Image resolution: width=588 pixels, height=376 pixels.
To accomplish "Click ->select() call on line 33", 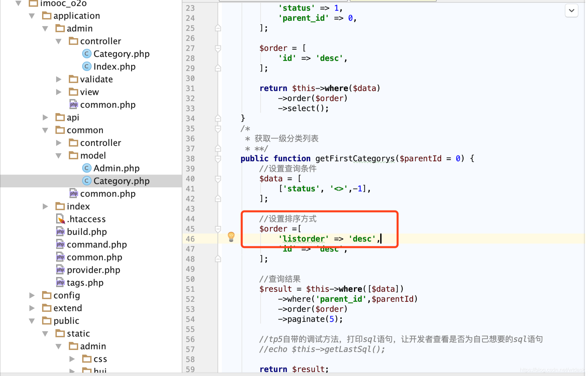I will (303, 108).
